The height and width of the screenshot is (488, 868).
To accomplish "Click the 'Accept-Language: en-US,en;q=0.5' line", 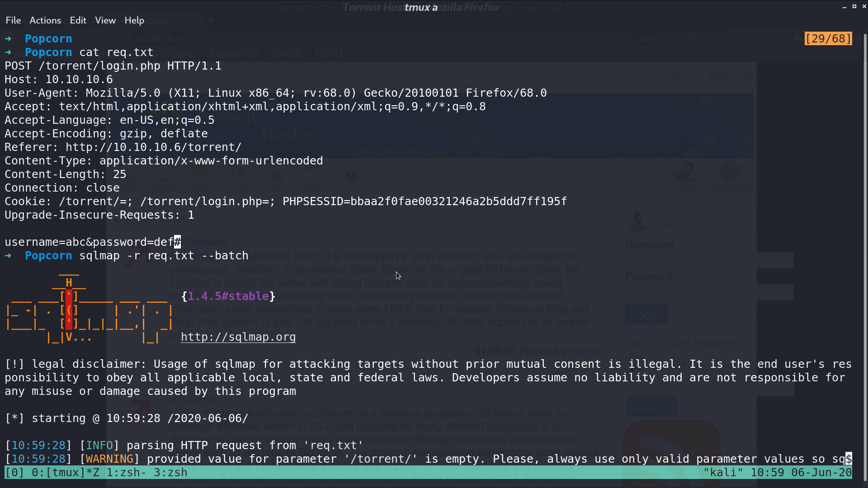I will click(109, 120).
